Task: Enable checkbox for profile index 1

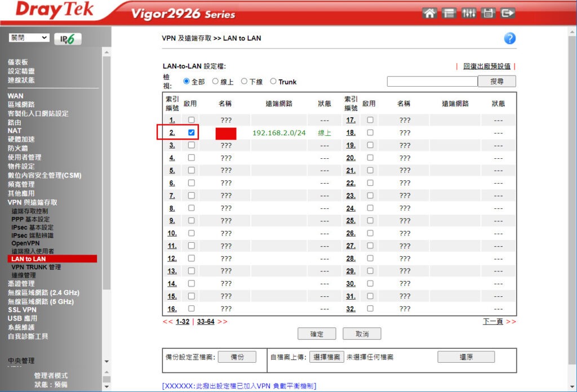Action: 192,120
